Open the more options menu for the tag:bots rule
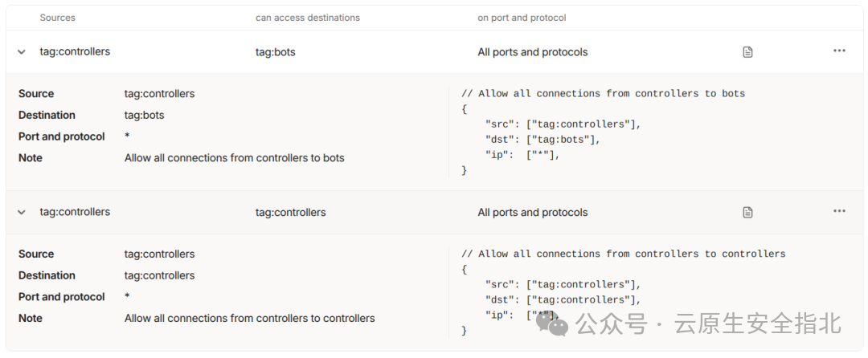Screen dimensions: 868x358 point(839,51)
